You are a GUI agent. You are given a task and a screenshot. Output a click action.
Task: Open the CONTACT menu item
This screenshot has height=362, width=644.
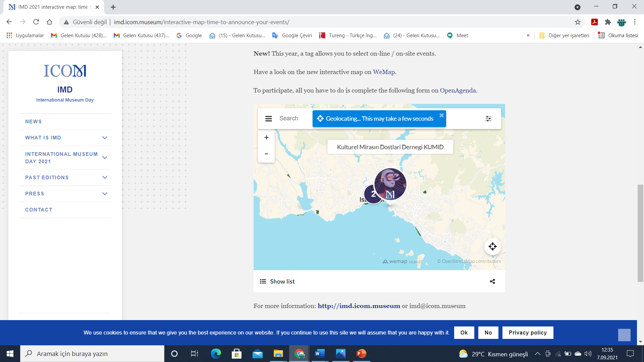pyautogui.click(x=39, y=210)
